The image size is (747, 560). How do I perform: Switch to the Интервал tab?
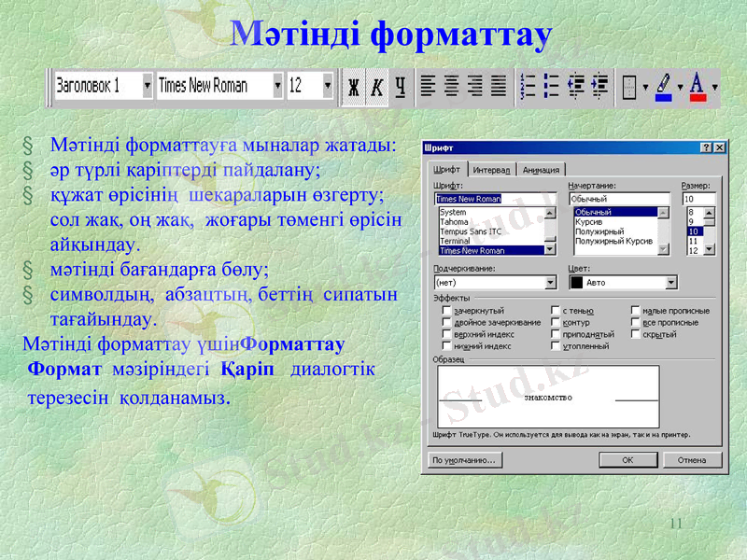click(x=494, y=169)
